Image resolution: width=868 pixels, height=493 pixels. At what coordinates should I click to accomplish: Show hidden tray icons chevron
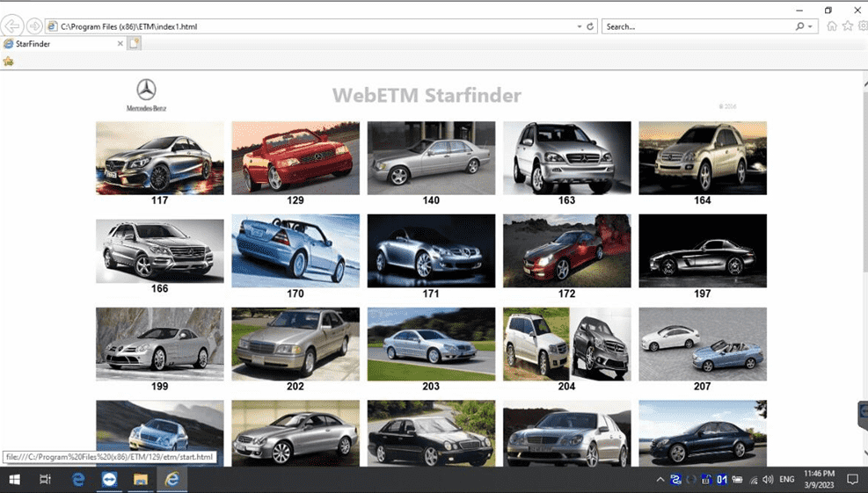[660, 480]
